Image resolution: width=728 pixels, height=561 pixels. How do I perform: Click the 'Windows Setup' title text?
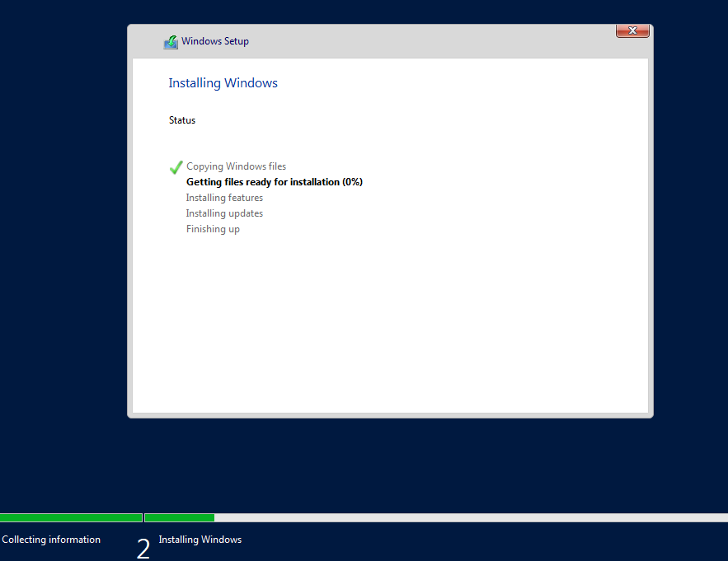[214, 41]
